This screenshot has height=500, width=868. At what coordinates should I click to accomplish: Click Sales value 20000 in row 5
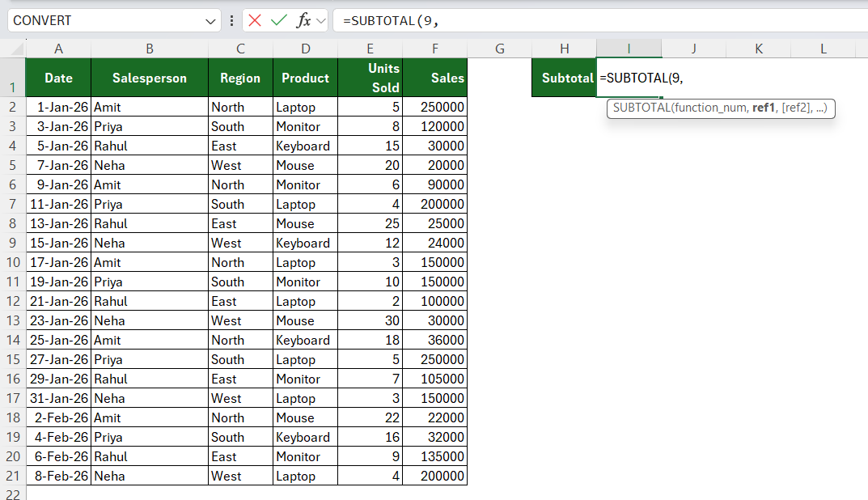[x=435, y=166]
